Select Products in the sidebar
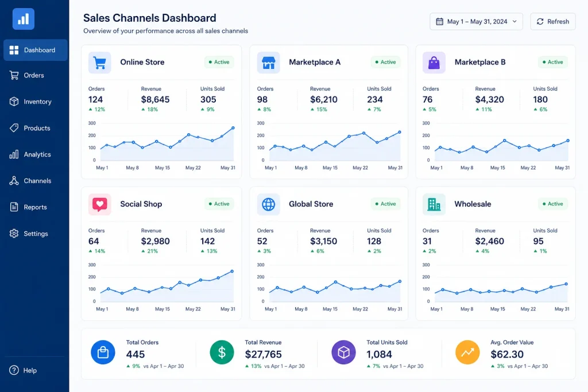Screen dimensions: 588x392 point(37,128)
